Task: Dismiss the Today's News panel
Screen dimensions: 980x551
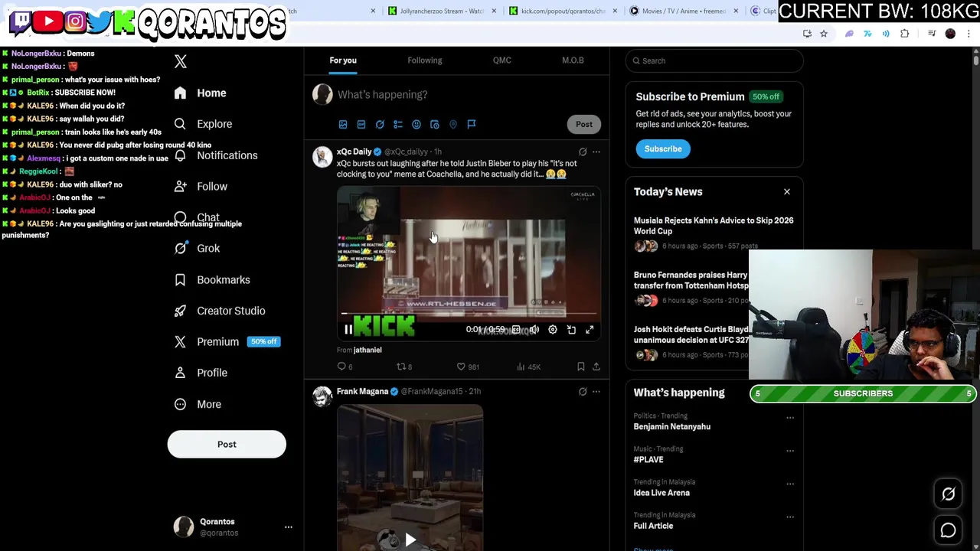Action: [787, 192]
